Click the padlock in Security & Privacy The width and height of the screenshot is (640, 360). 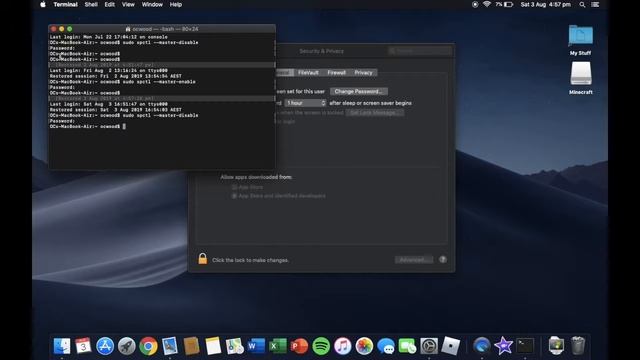[202, 258]
